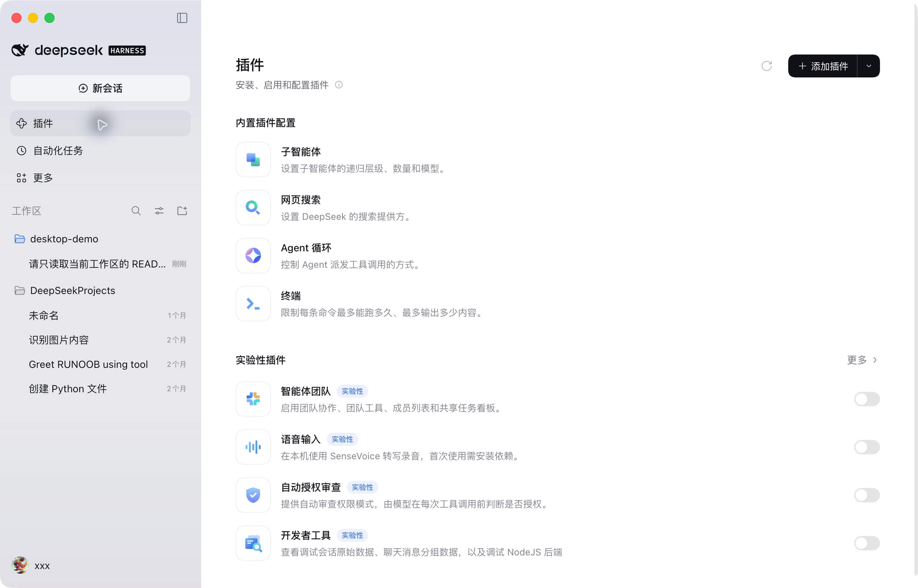Click the 智能体团队 plugin icon
Viewport: 918px width, 588px height.
(x=253, y=399)
